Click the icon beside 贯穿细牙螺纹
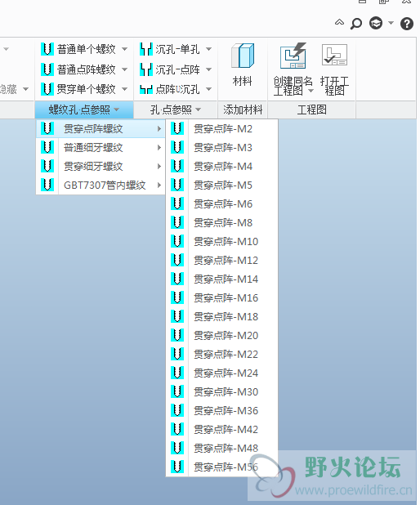Image resolution: width=420 pixels, height=505 pixels. click(x=47, y=166)
